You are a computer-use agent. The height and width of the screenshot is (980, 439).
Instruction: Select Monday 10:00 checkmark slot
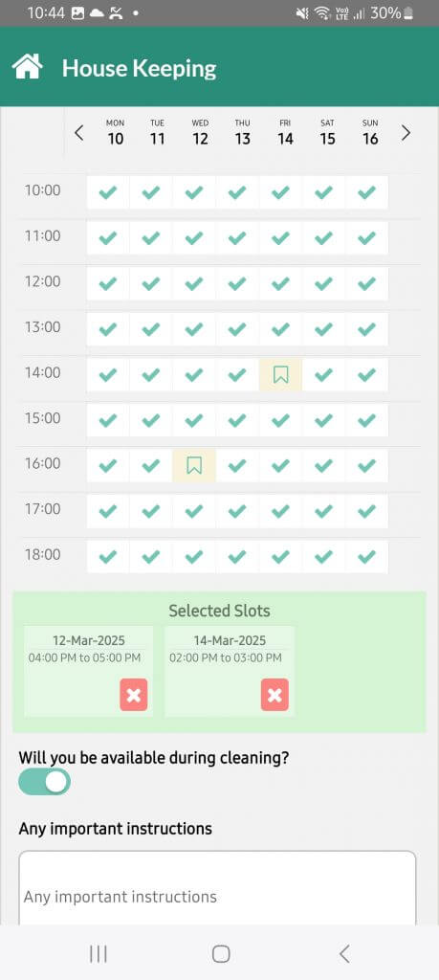click(x=108, y=192)
